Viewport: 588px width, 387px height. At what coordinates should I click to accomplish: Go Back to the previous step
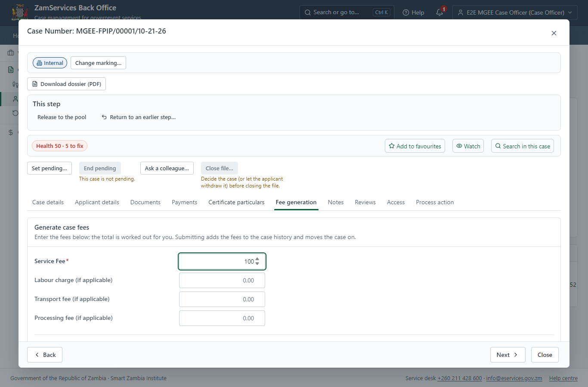coord(45,355)
